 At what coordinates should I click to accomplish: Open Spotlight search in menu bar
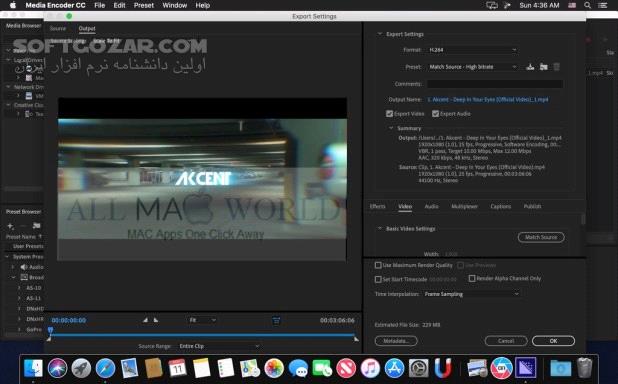587,6
